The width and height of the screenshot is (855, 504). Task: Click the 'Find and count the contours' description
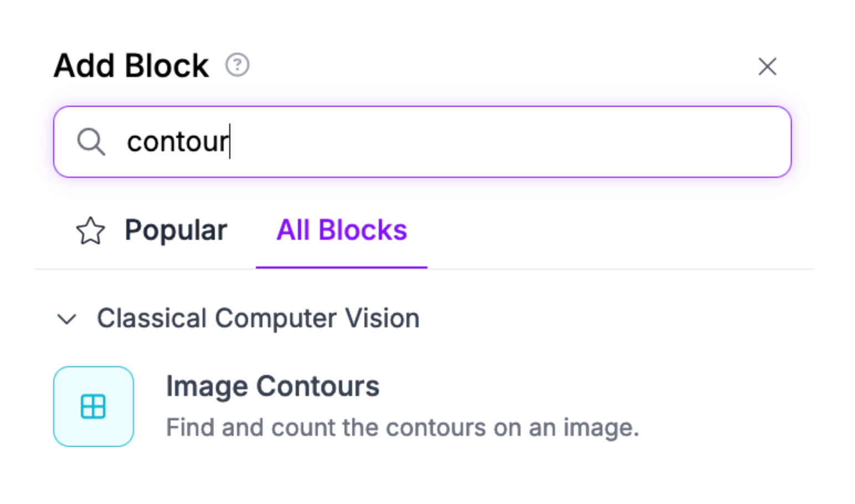[x=402, y=428]
